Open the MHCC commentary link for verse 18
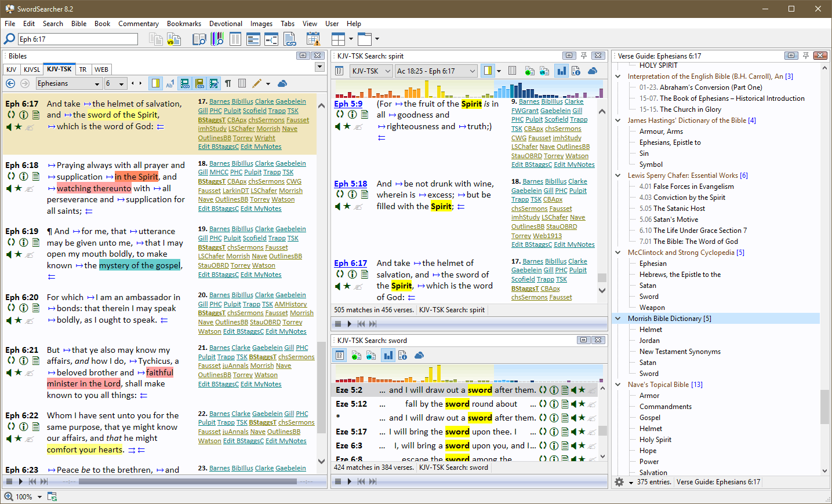This screenshot has width=832, height=504. coord(219,172)
